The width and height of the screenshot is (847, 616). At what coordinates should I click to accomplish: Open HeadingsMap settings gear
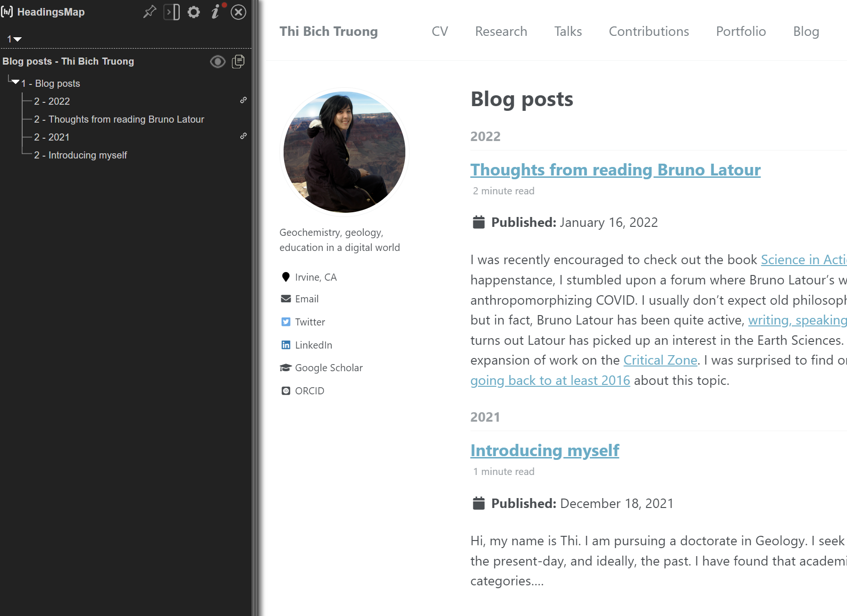coord(193,12)
